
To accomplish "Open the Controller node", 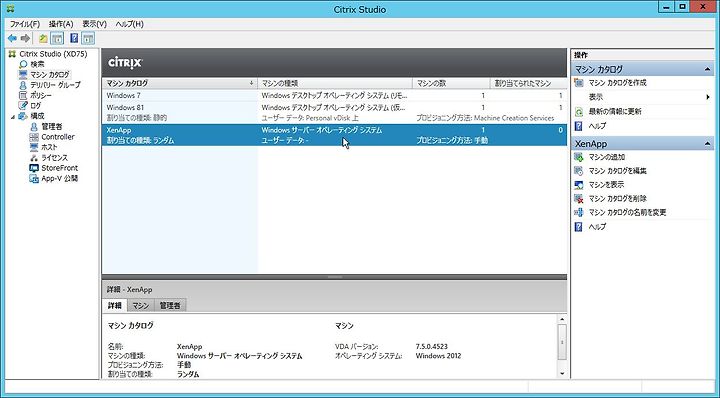I will click(x=57, y=137).
